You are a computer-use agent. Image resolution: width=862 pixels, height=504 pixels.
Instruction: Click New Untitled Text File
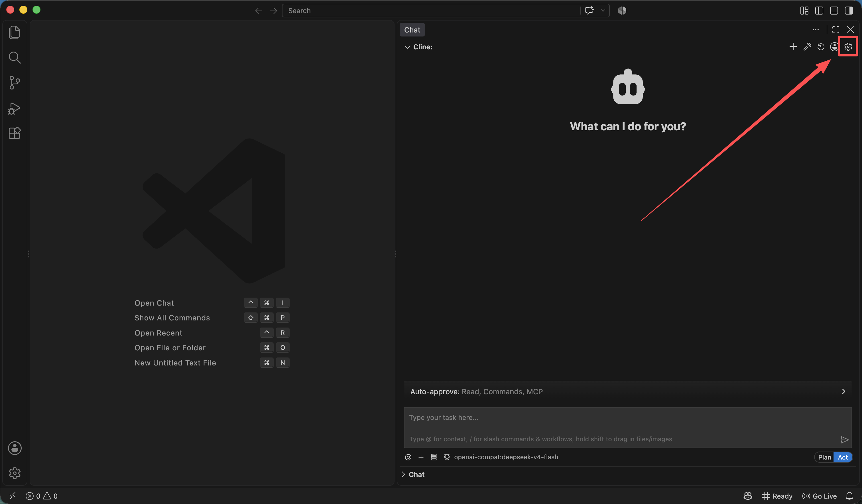tap(175, 363)
